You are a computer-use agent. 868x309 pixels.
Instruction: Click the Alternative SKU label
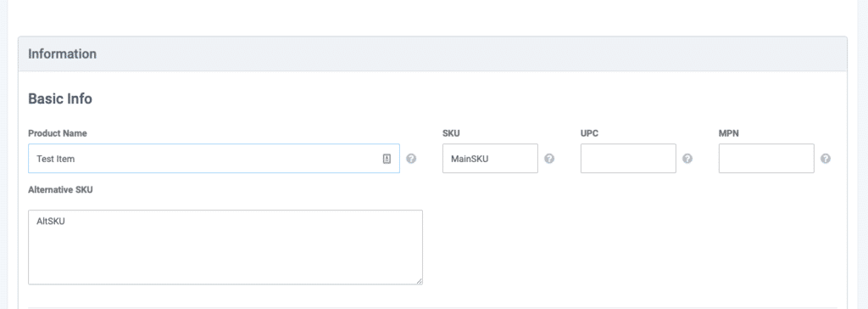point(60,189)
